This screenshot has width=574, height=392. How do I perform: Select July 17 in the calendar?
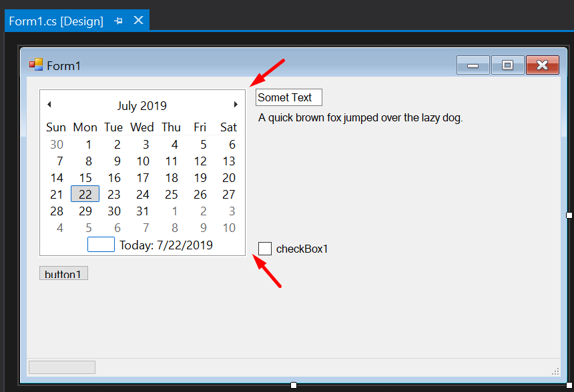tap(143, 178)
